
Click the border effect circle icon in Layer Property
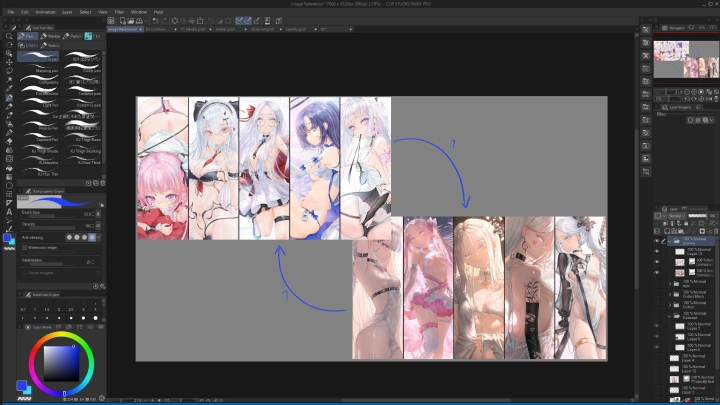[690, 120]
